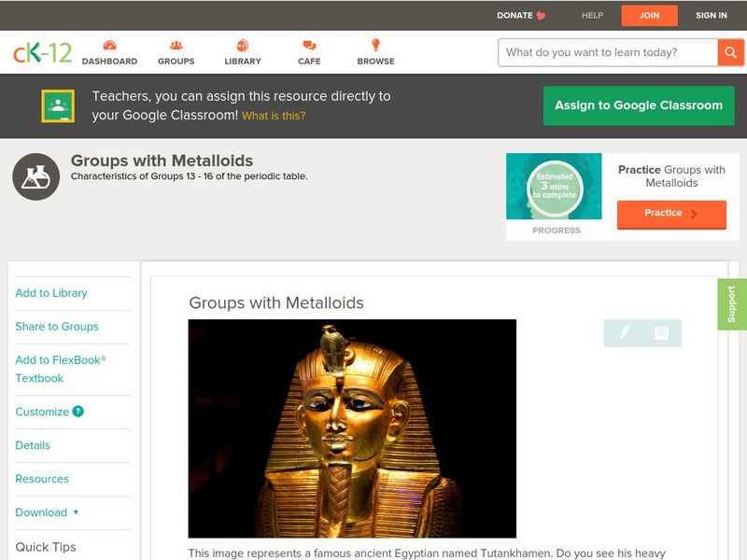This screenshot has width=747, height=560.
Task: Click the JOIN button
Action: pyautogui.click(x=649, y=16)
